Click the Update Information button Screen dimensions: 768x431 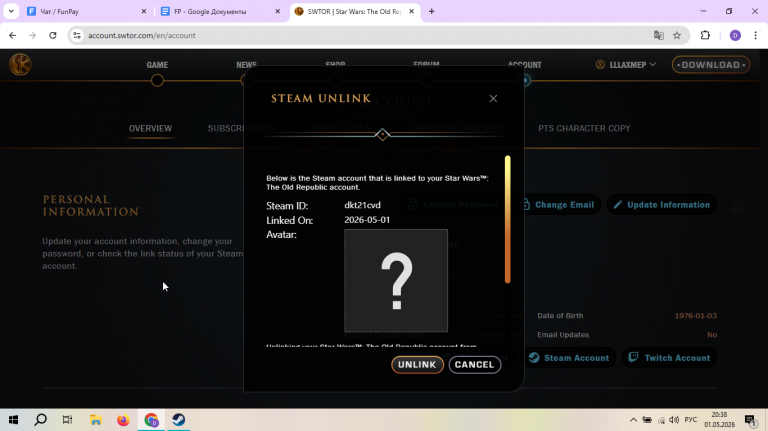click(662, 205)
